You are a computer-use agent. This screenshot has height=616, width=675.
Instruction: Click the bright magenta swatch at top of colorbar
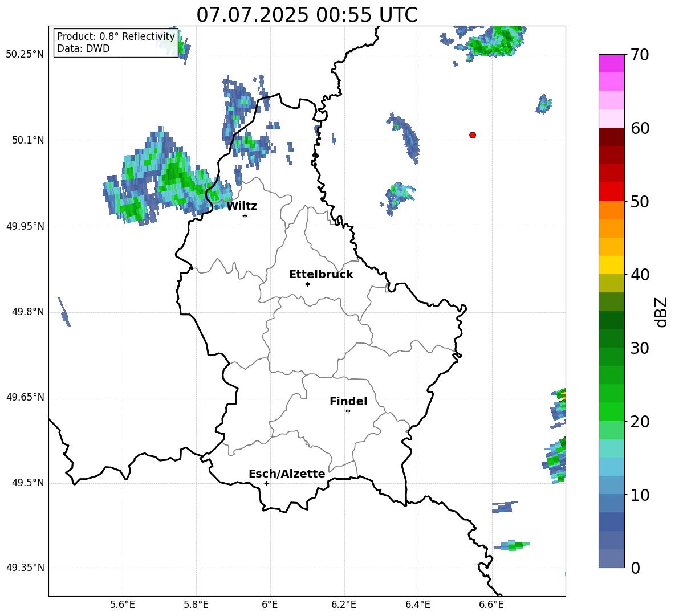[611, 63]
